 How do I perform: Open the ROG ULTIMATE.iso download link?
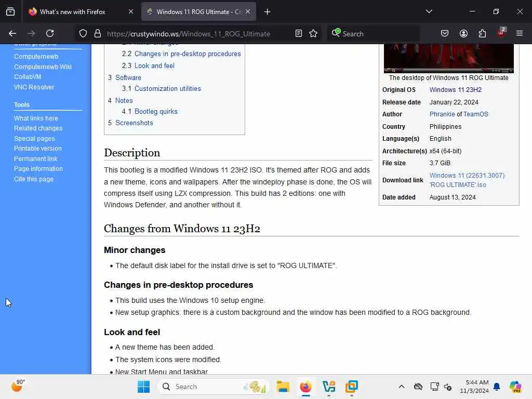[x=467, y=180]
